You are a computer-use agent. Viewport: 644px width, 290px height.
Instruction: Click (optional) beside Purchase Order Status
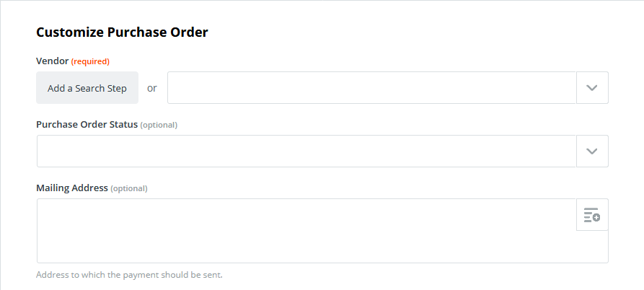[x=159, y=125]
